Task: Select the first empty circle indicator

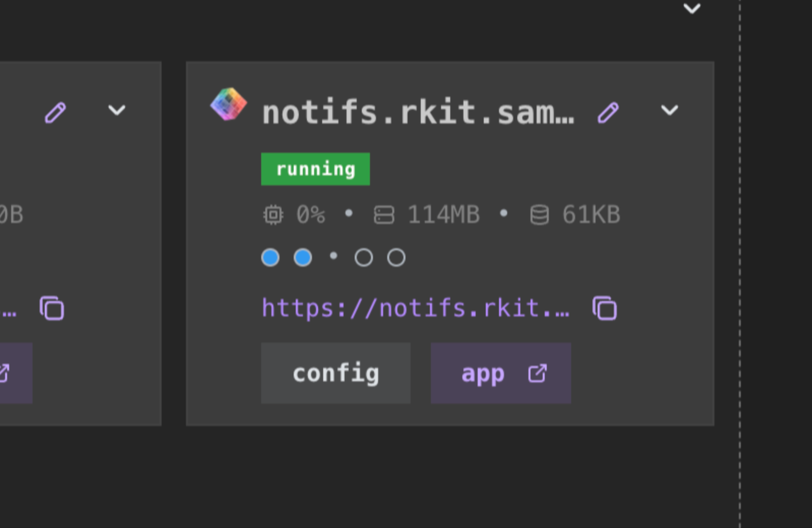Action: click(x=364, y=257)
